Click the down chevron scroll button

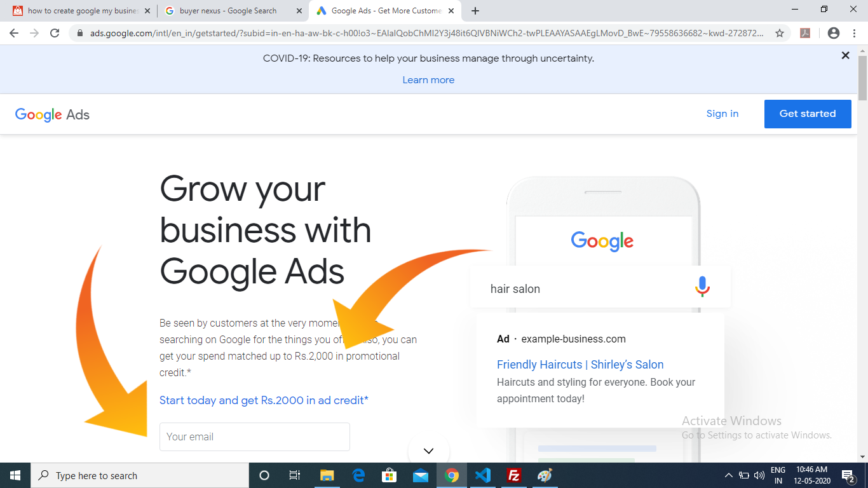coord(428,451)
